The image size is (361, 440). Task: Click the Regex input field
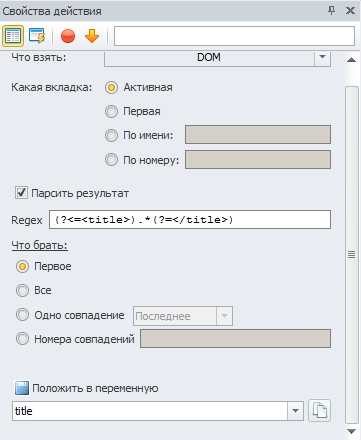pos(190,219)
